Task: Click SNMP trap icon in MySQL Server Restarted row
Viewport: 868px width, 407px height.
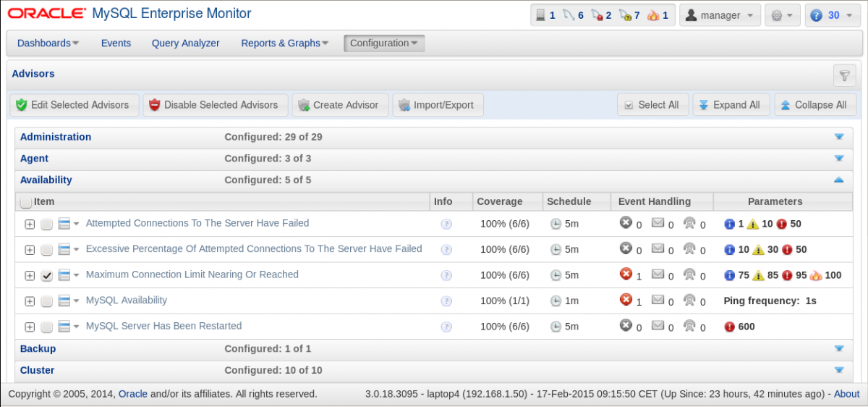Action: [689, 326]
